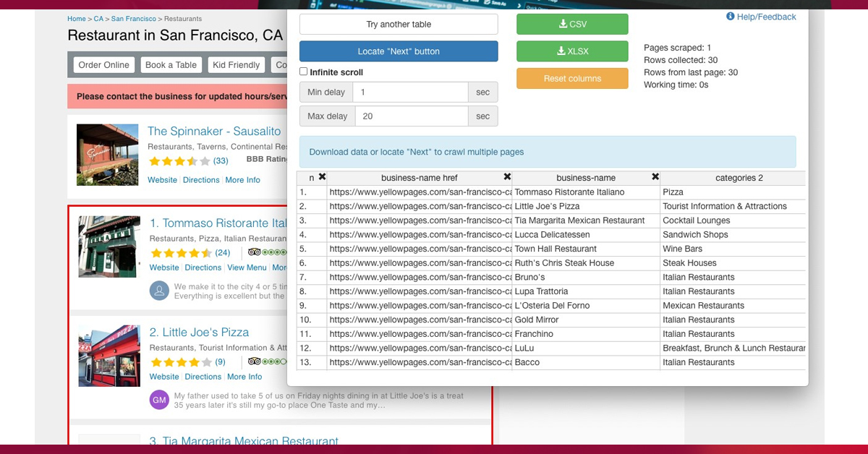868x454 pixels.
Task: Remove the n column with its X icon
Action: click(x=323, y=176)
